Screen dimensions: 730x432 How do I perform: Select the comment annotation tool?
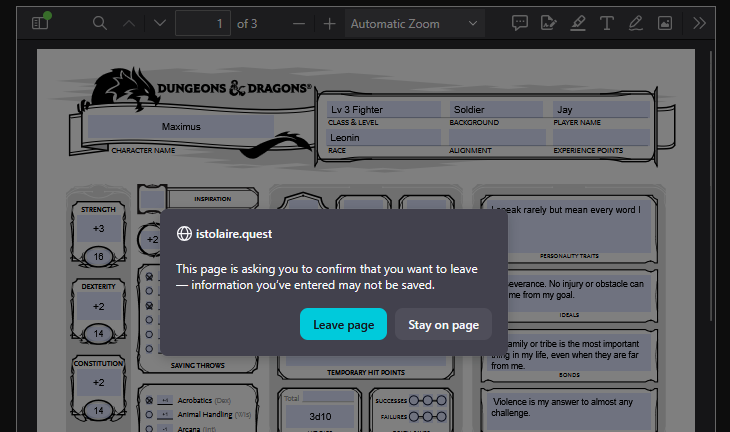(520, 23)
